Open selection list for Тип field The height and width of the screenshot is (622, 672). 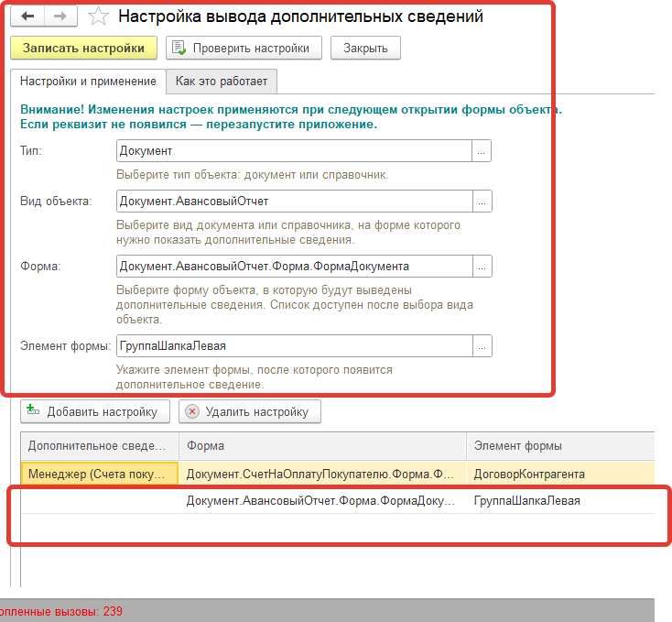tap(482, 151)
